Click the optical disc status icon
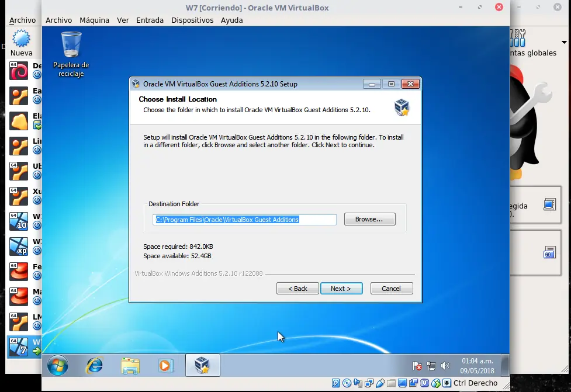 (x=347, y=383)
